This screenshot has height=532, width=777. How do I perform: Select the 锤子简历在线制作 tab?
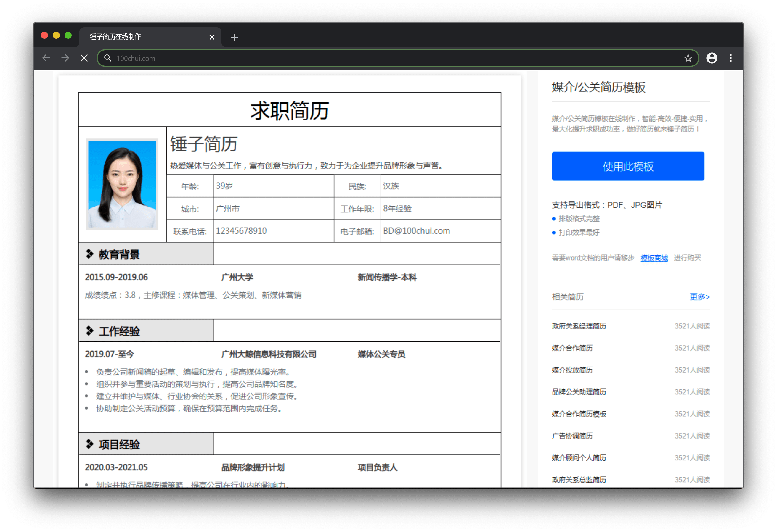[x=150, y=37]
